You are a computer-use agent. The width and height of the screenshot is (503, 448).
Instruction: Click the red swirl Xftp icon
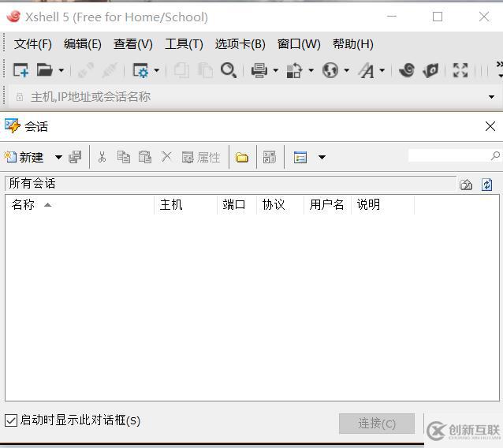tap(407, 70)
